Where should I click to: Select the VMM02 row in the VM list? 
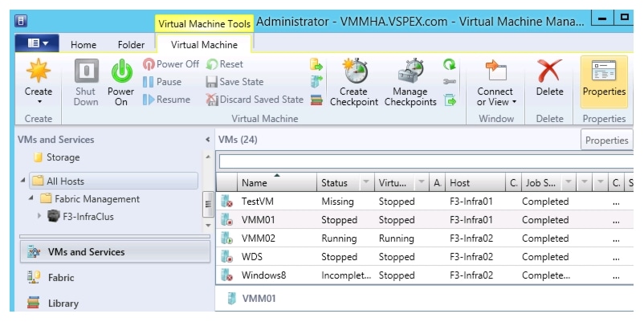pos(259,238)
